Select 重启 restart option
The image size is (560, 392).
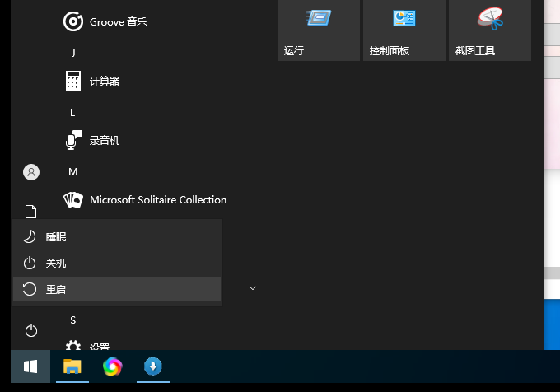[117, 289]
